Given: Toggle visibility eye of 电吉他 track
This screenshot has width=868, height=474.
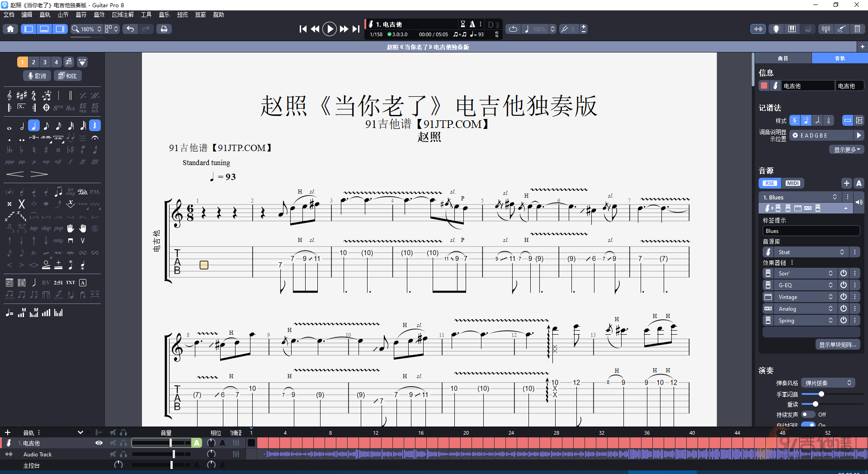Looking at the screenshot, I should click(99, 443).
